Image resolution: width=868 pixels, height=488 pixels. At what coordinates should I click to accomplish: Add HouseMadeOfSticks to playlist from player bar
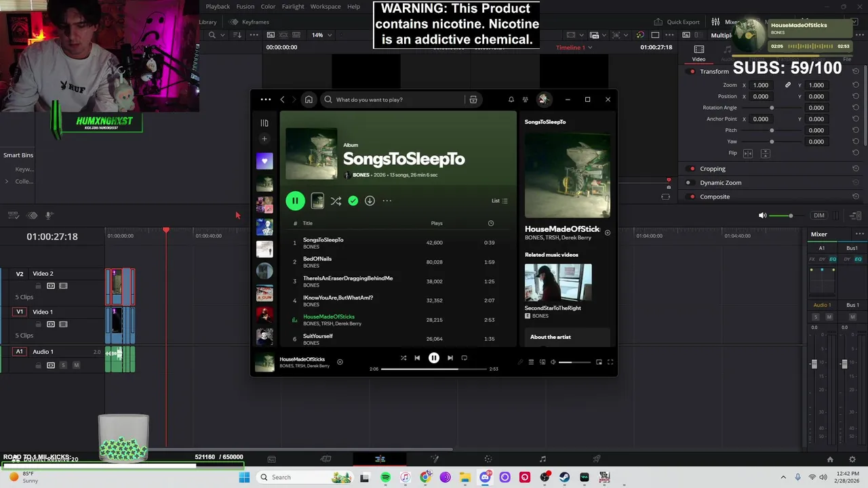(x=340, y=362)
